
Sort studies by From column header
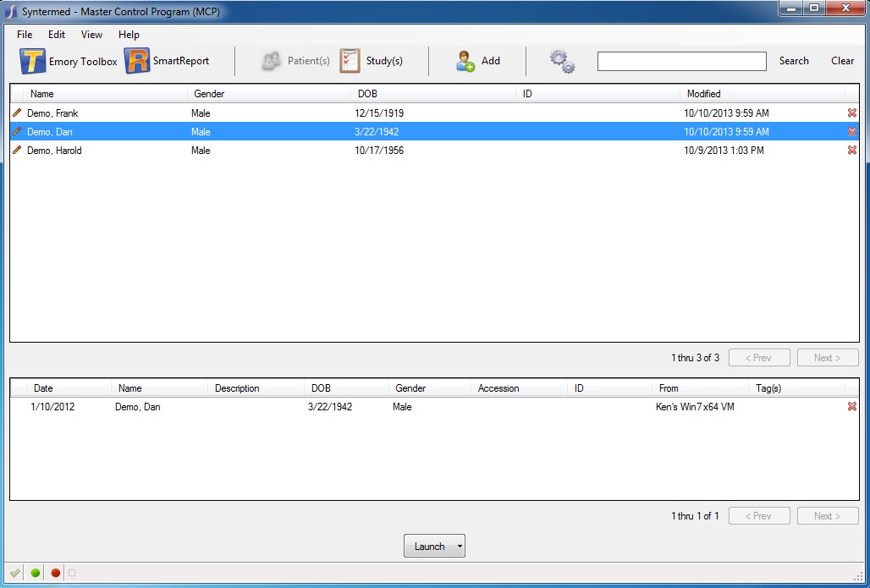point(700,388)
